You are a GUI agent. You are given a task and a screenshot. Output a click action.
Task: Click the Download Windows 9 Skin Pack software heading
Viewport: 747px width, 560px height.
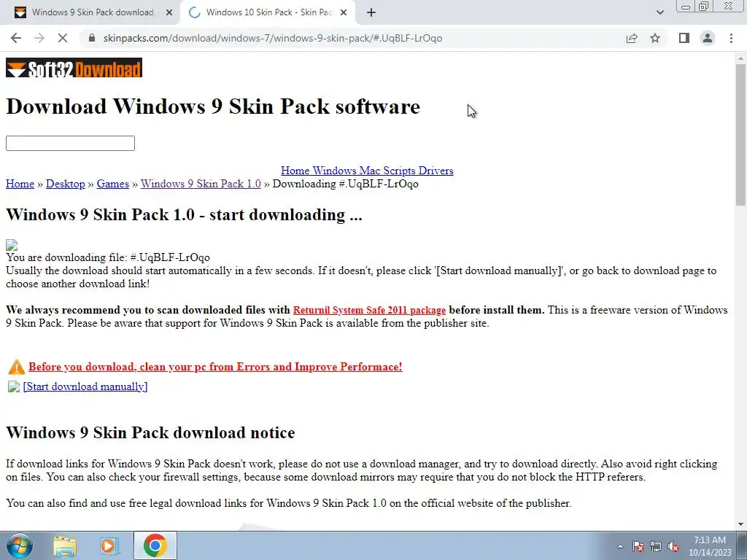pos(213,106)
